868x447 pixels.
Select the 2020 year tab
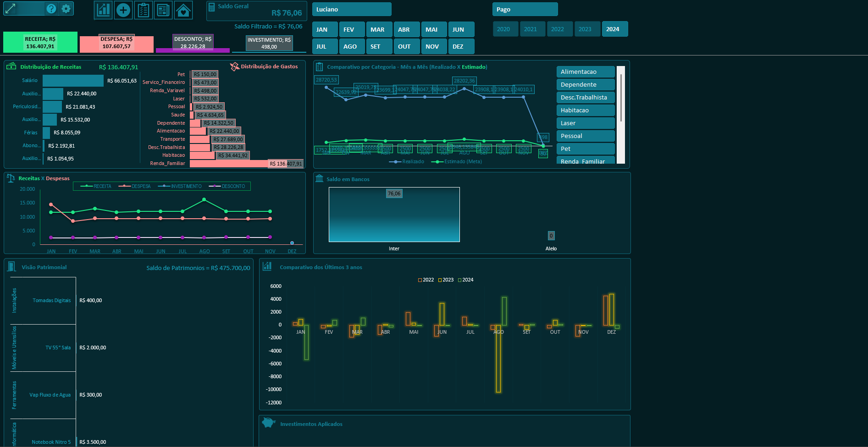[505, 28]
